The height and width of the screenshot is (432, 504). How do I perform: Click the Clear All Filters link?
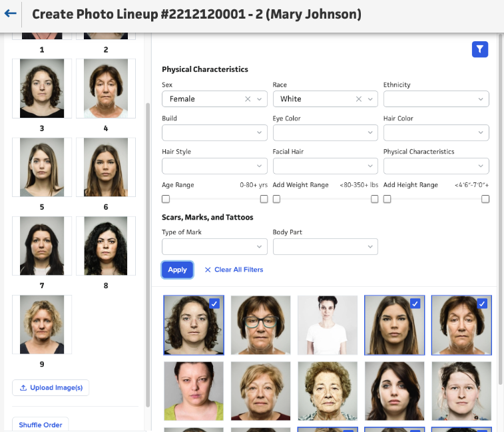(238, 270)
